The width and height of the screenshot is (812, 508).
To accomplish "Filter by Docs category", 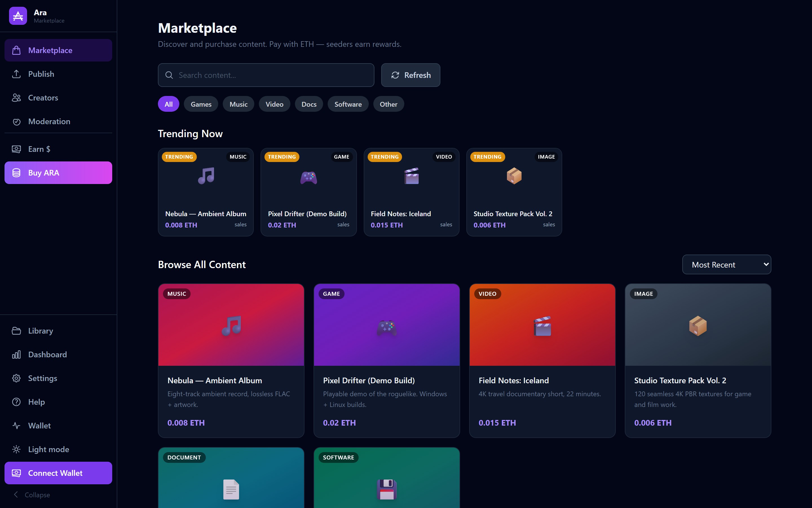I will pos(309,104).
